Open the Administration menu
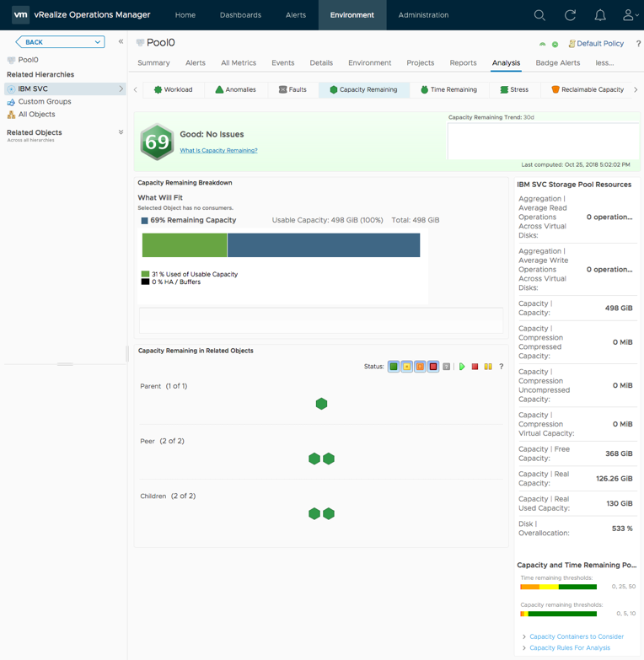644x660 pixels. (x=423, y=15)
